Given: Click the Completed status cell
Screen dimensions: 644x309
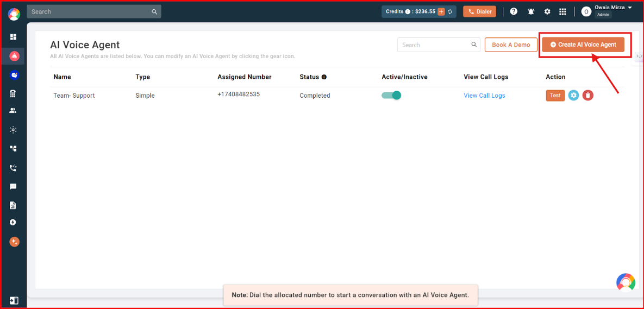Looking at the screenshot, I should point(315,96).
